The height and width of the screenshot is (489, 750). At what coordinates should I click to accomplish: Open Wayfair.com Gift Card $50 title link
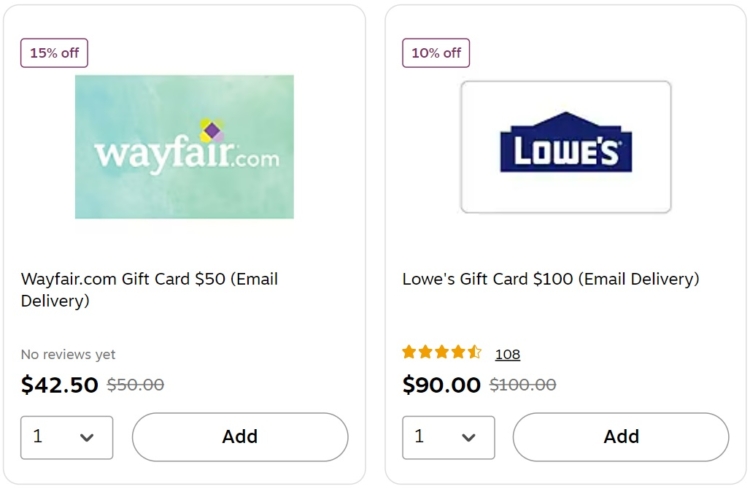pyautogui.click(x=149, y=289)
